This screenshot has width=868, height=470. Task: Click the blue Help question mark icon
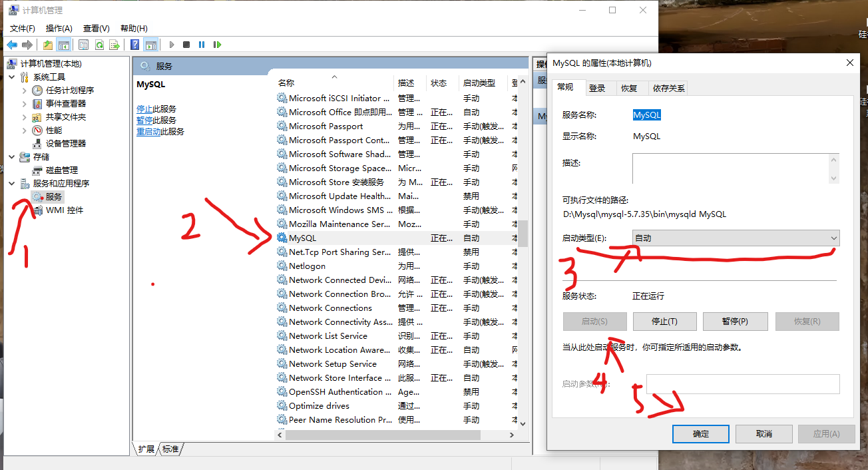pyautogui.click(x=135, y=45)
